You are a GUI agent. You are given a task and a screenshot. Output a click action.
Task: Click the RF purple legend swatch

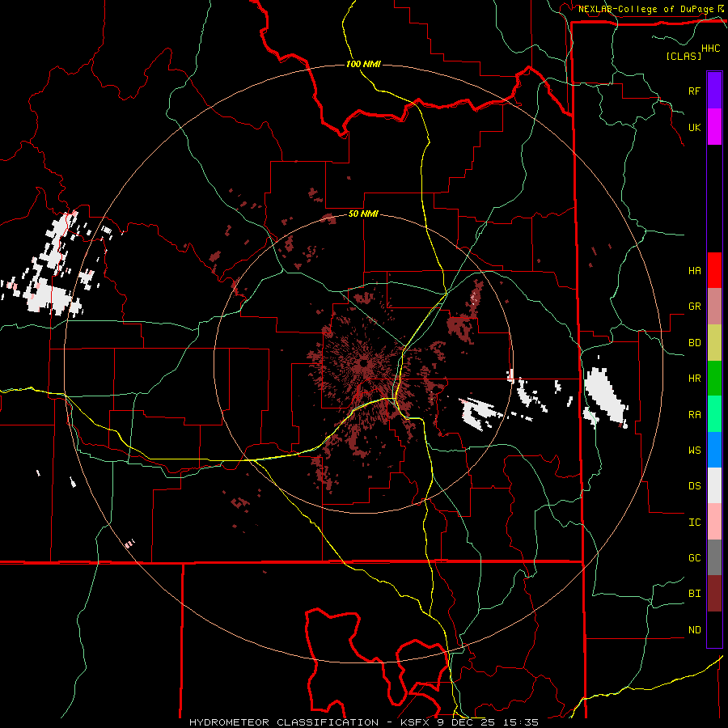click(x=714, y=91)
